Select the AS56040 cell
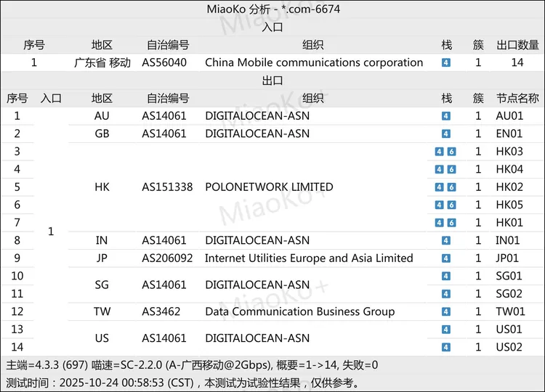The height and width of the screenshot is (392, 545). pos(164,62)
